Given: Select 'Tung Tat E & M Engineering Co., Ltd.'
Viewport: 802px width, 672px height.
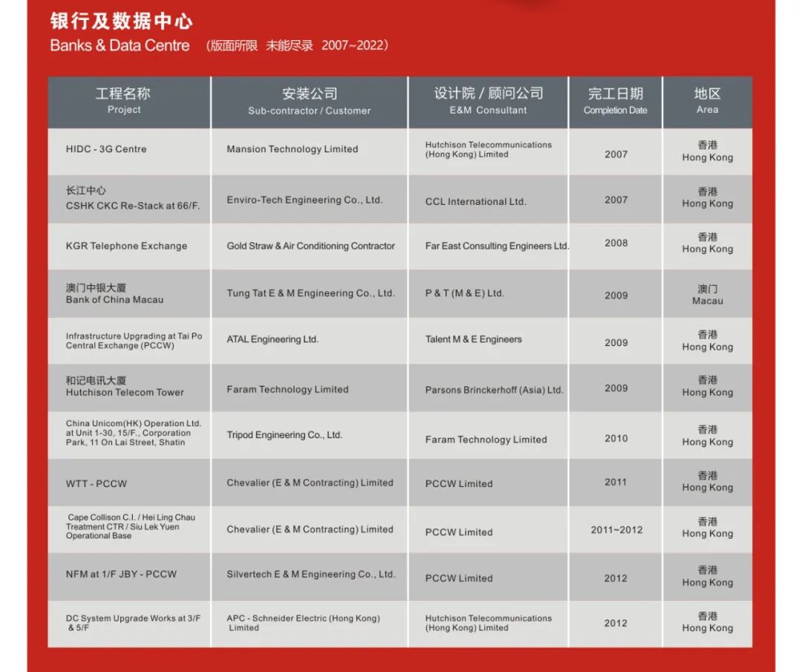Looking at the screenshot, I should point(310,293).
